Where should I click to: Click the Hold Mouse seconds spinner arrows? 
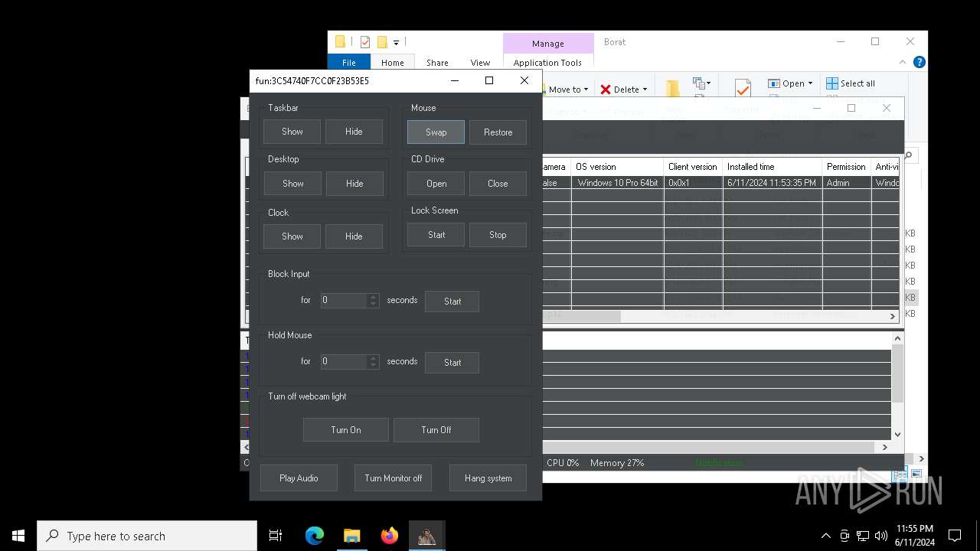coord(373,361)
